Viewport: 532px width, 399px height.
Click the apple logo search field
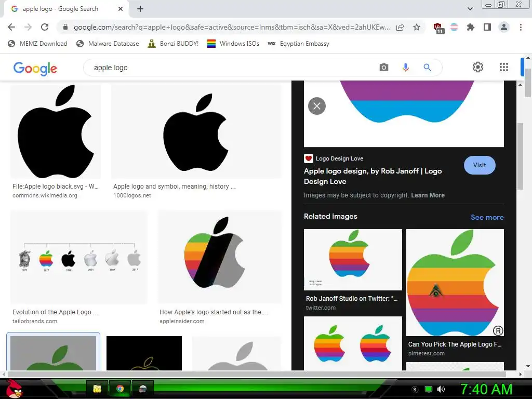[x=234, y=68]
